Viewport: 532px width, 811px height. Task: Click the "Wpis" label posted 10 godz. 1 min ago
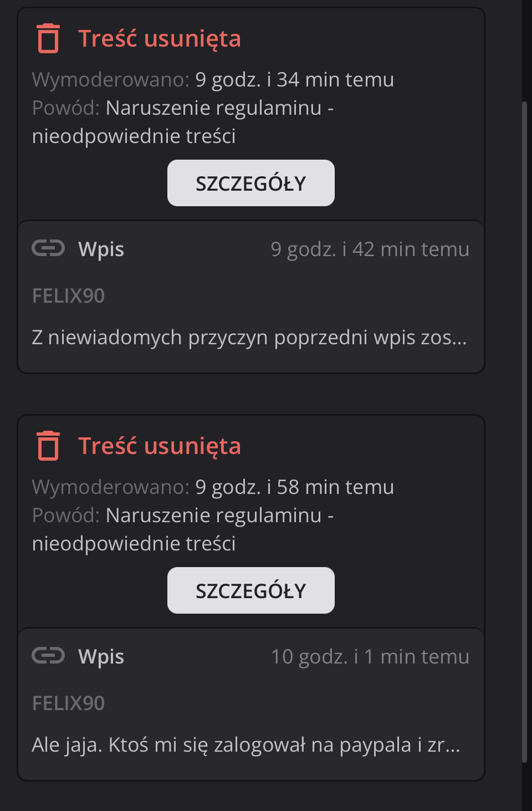pos(101,657)
